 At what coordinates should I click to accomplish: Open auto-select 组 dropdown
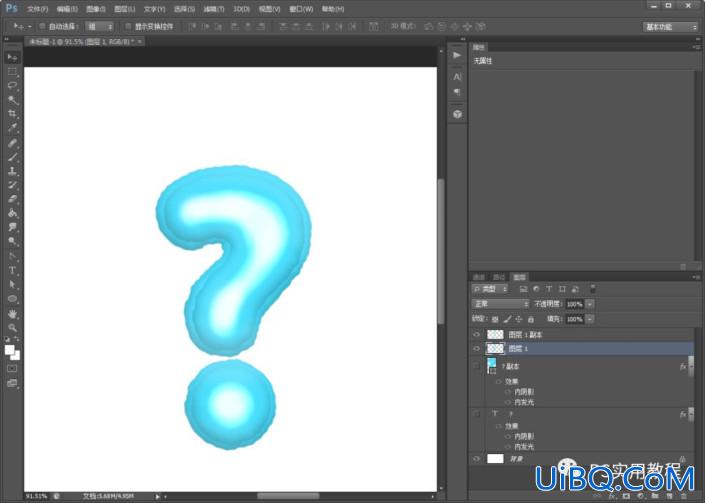(x=99, y=27)
